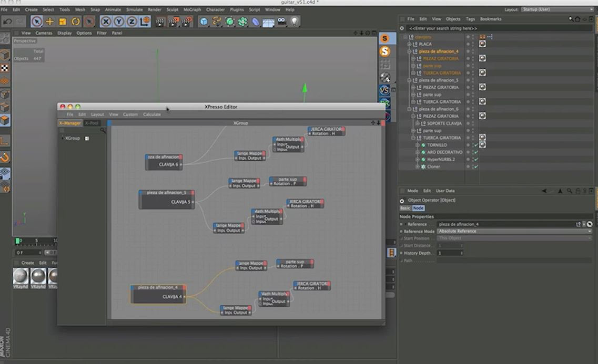The height and width of the screenshot is (364, 598).
Task: Select the Move tool in the toolbar
Action: coord(49,22)
